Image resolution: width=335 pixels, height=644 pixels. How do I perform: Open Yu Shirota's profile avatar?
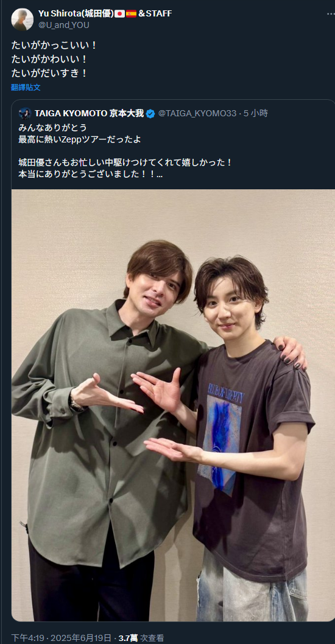(x=22, y=19)
